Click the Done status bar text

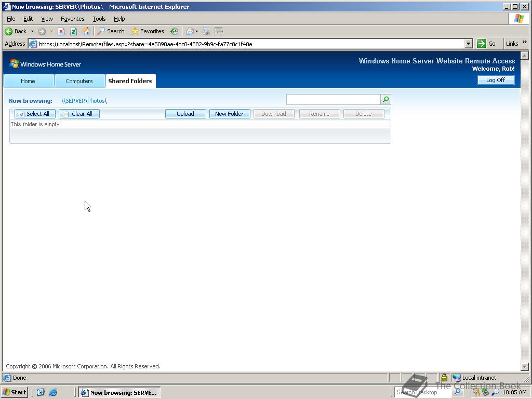point(19,378)
